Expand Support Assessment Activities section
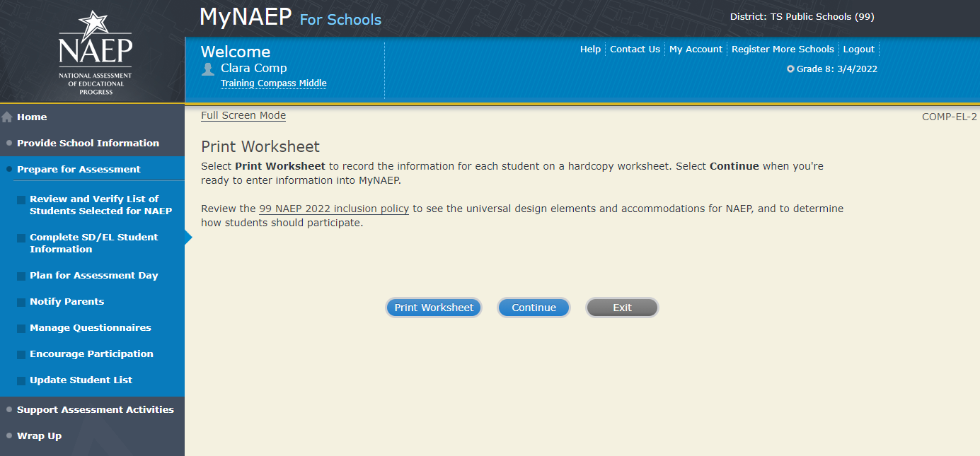 (x=95, y=409)
